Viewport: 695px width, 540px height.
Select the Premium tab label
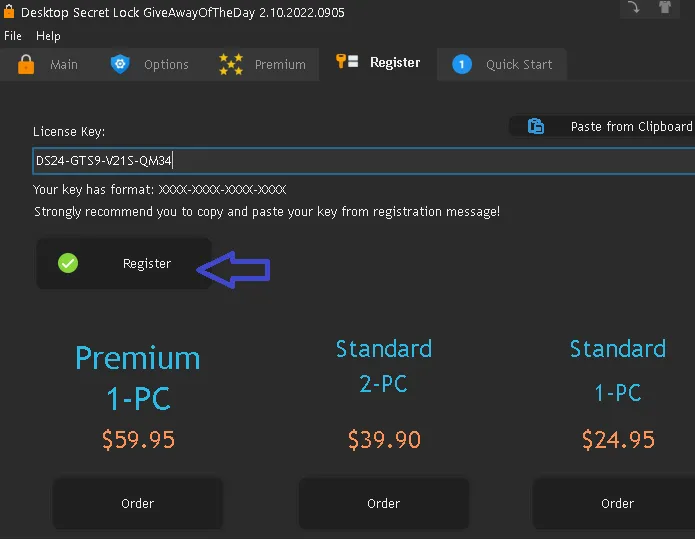click(280, 64)
